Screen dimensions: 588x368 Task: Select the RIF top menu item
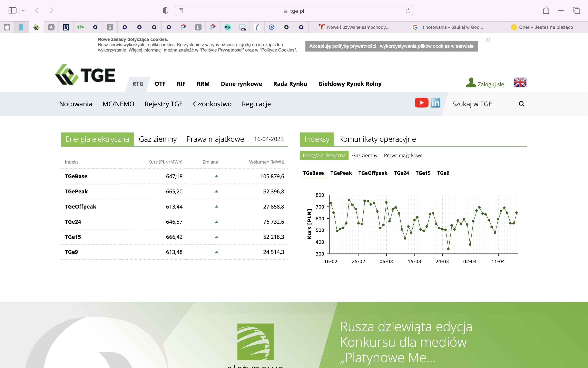(x=181, y=84)
